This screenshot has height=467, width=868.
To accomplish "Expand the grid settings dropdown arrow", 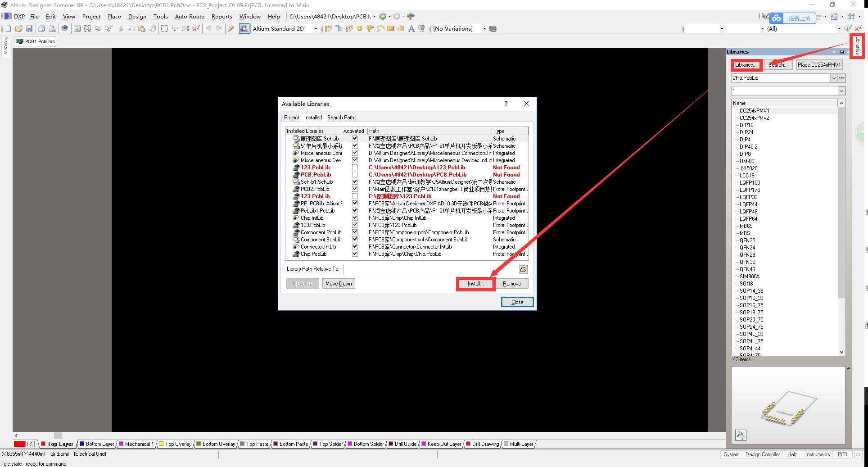I will (x=859, y=17).
